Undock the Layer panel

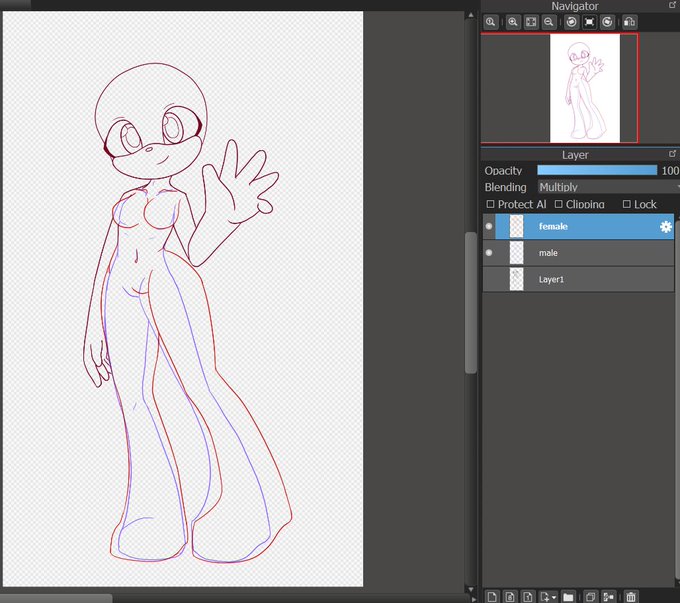point(673,154)
